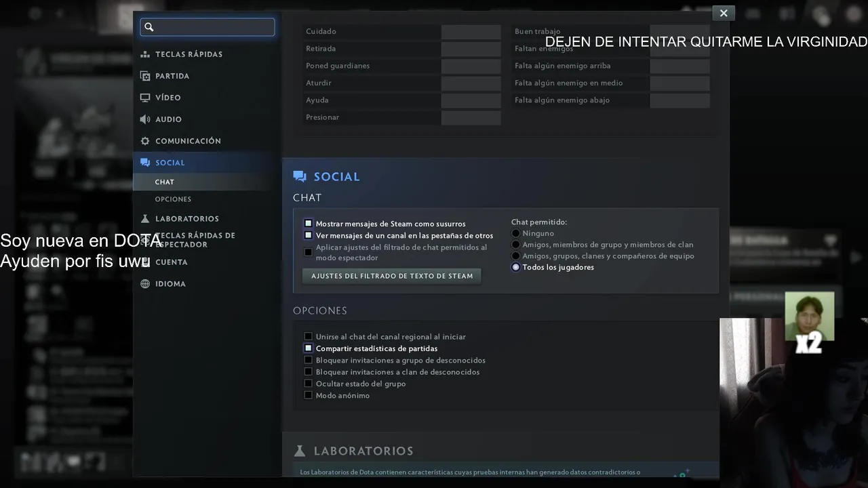Select Social in the sidebar
The height and width of the screenshot is (488, 868).
pyautogui.click(x=170, y=163)
